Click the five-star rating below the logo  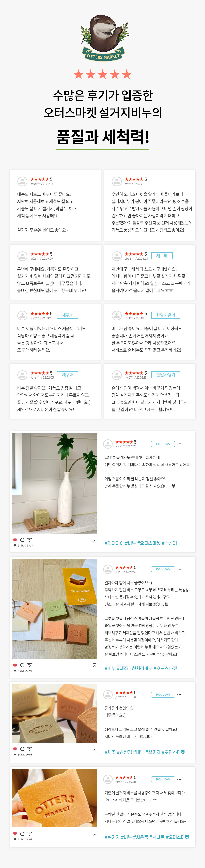pos(102,74)
